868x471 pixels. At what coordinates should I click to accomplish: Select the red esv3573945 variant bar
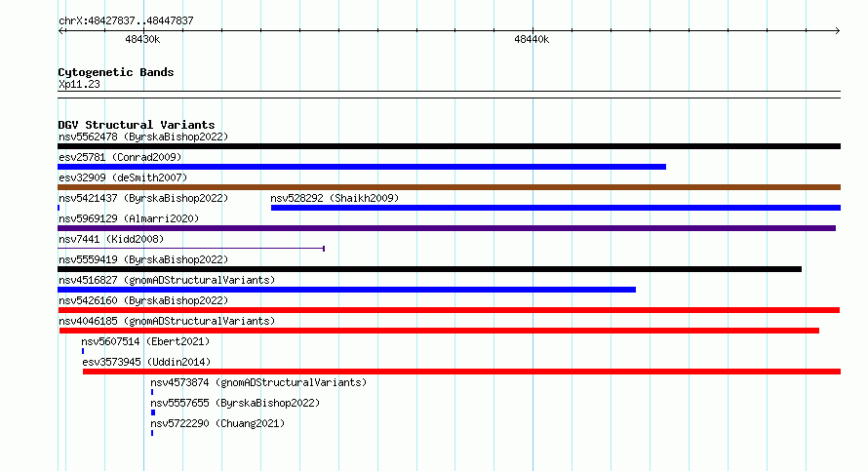(461, 372)
